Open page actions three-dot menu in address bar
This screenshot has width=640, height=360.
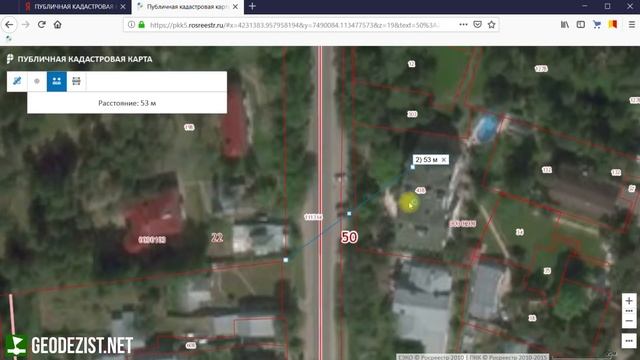463,24
